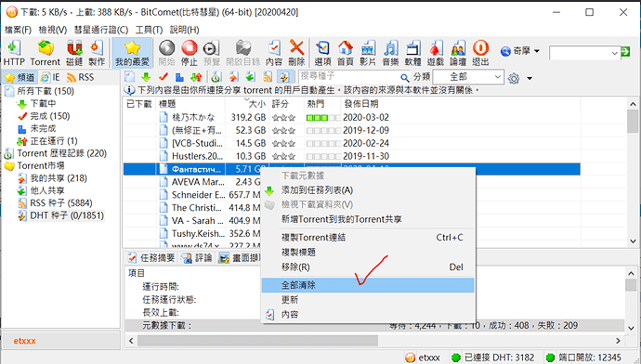Screen dimensions: 641x364
Task: Click the red X 刪除 delete icon
Action: pyautogui.click(x=296, y=53)
